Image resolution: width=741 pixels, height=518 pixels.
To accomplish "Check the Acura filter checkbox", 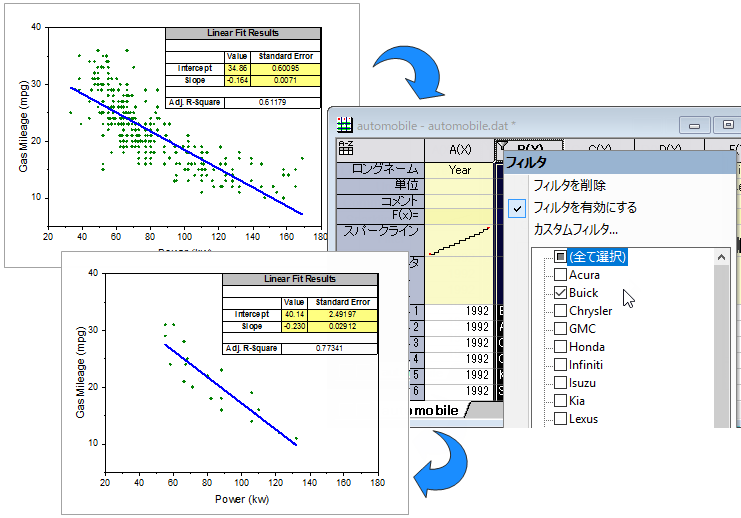I will 560,275.
